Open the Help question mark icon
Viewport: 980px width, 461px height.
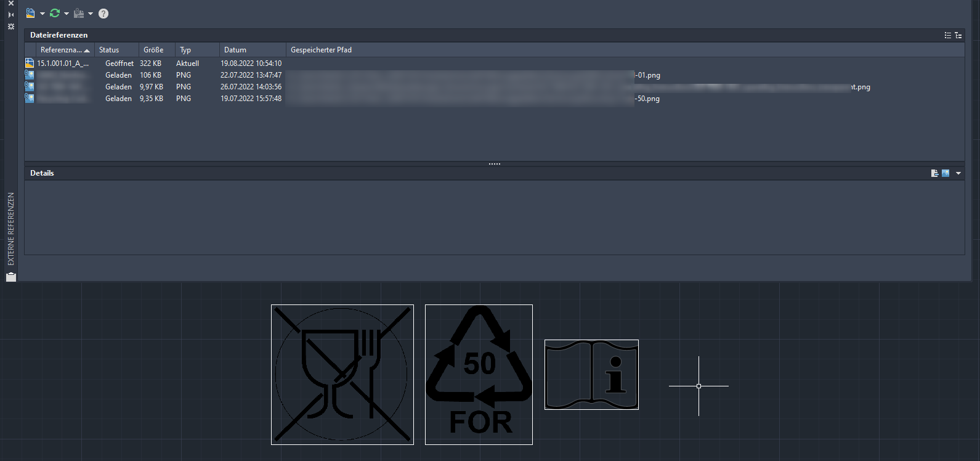pos(103,14)
